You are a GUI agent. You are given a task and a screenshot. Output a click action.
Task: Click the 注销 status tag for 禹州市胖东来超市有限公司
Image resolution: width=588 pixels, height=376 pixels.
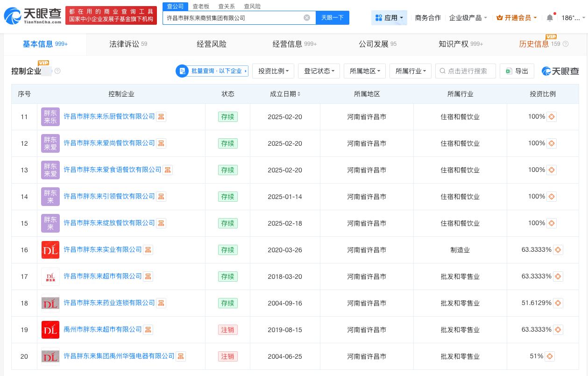click(227, 330)
